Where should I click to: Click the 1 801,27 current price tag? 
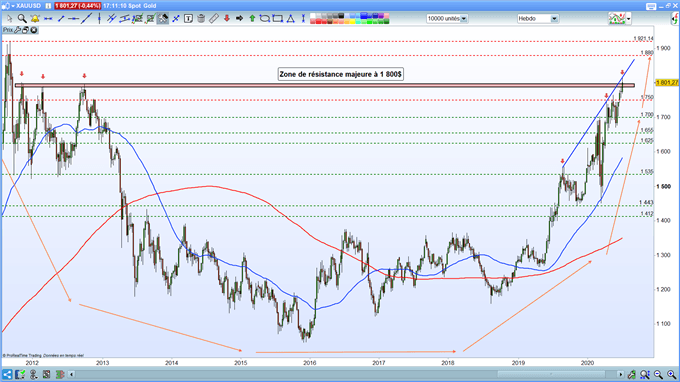[667, 82]
